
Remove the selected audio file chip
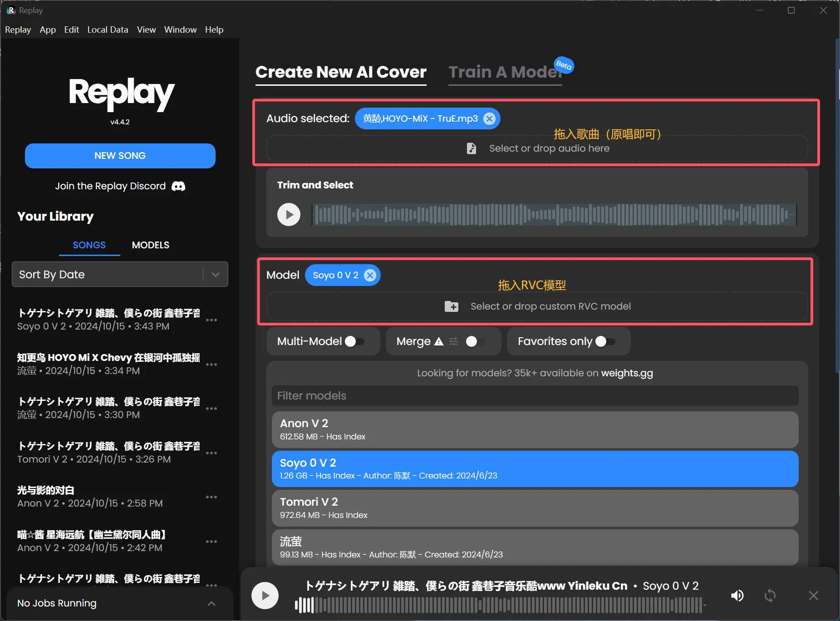489,118
